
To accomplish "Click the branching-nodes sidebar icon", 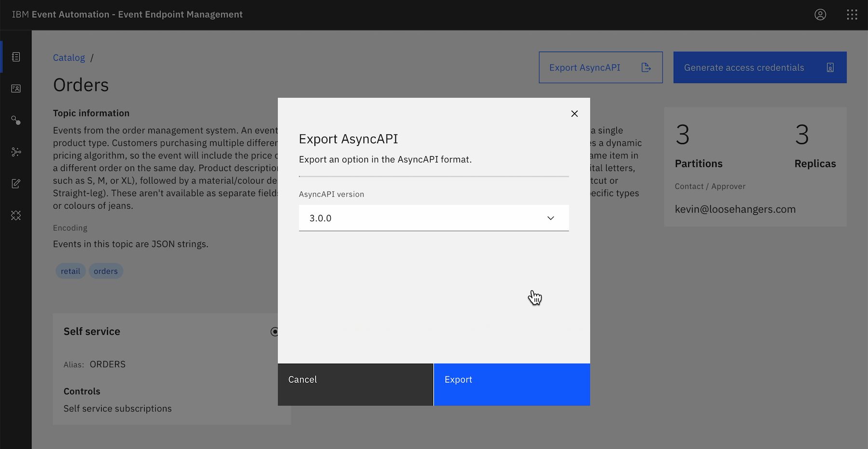I will pos(16,152).
